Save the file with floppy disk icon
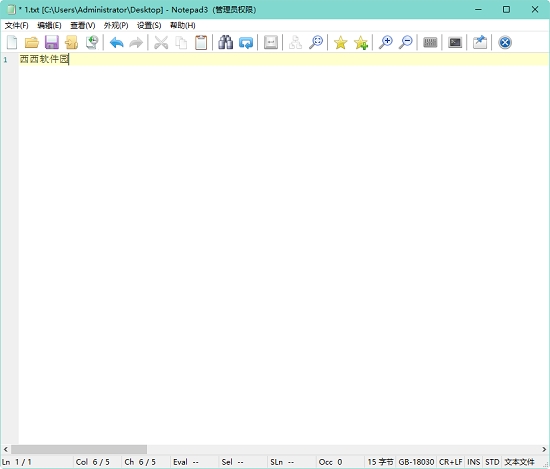Screen dimensions: 550x469 [52, 42]
